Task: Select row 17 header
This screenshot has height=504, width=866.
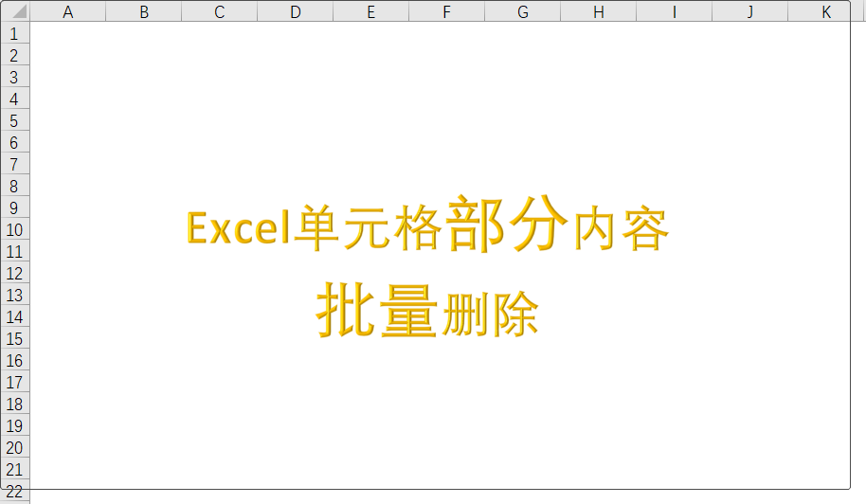Action: click(15, 383)
